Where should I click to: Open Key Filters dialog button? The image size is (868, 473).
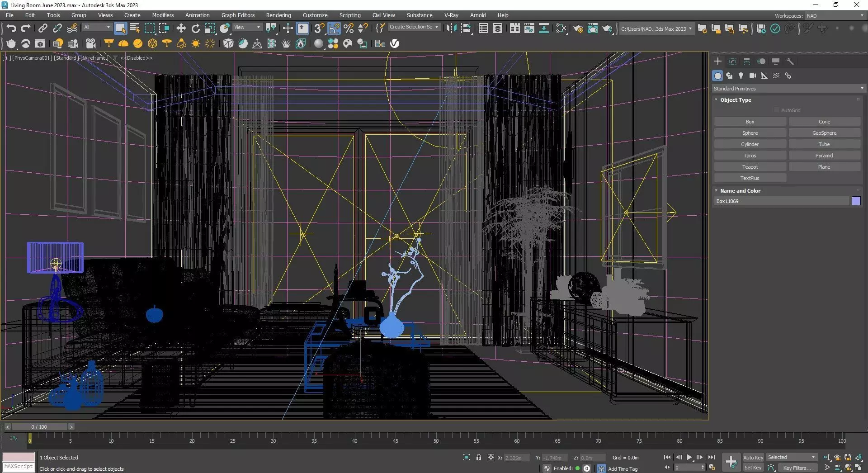tap(797, 468)
